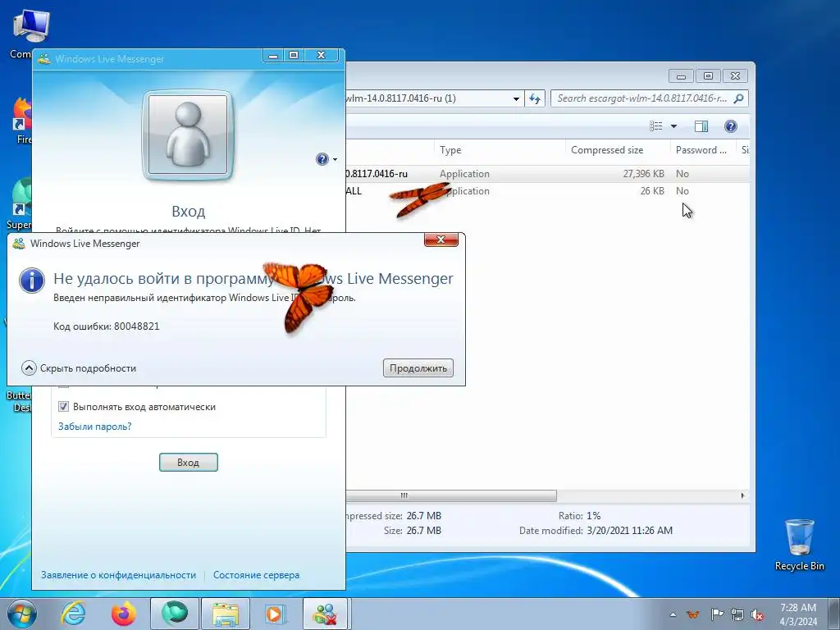
Task: Close the Windows Live Messenger sign-in window
Action: (321, 55)
